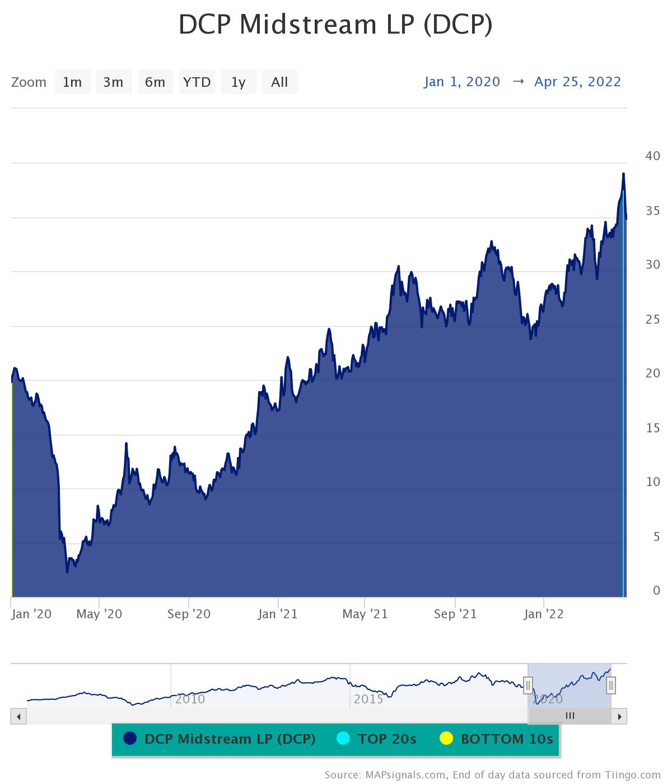672x784 pixels.
Task: Edit the start date Jan 1, 2020
Action: (x=462, y=82)
